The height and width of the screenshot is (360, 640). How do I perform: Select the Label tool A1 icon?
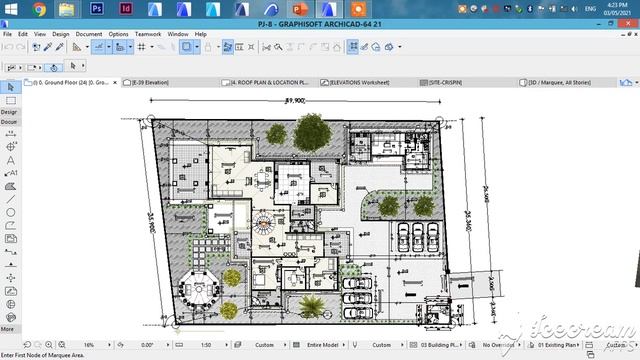pyautogui.click(x=11, y=173)
